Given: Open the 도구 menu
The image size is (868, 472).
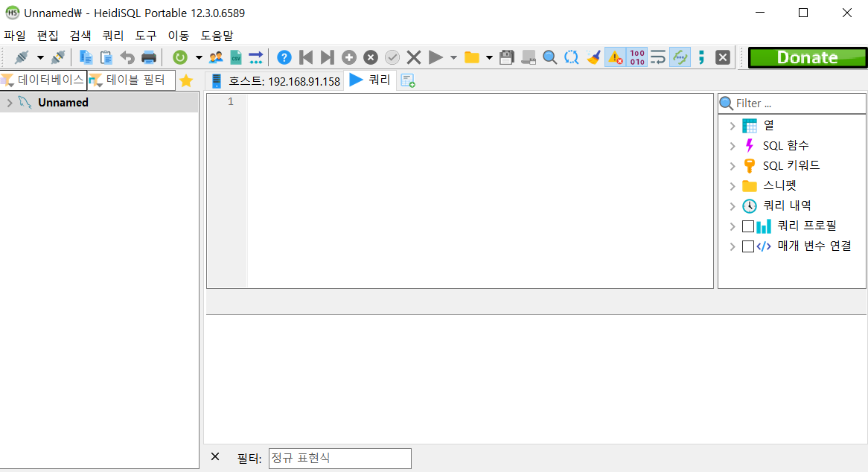Looking at the screenshot, I should tap(146, 36).
